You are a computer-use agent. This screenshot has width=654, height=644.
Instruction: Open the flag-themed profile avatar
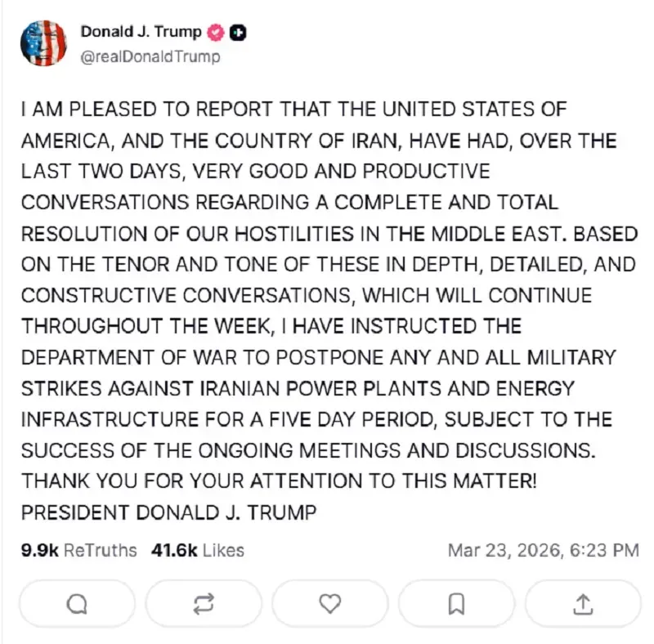coord(43,43)
